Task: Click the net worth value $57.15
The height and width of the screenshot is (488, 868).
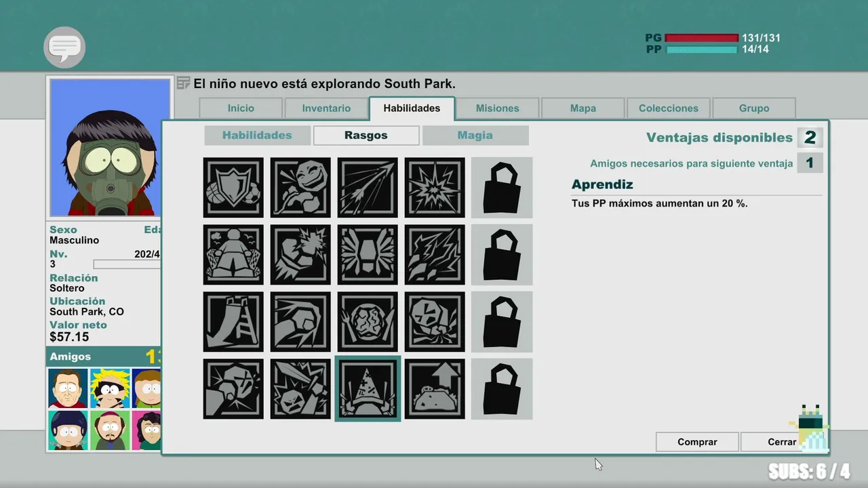Action: [x=69, y=337]
